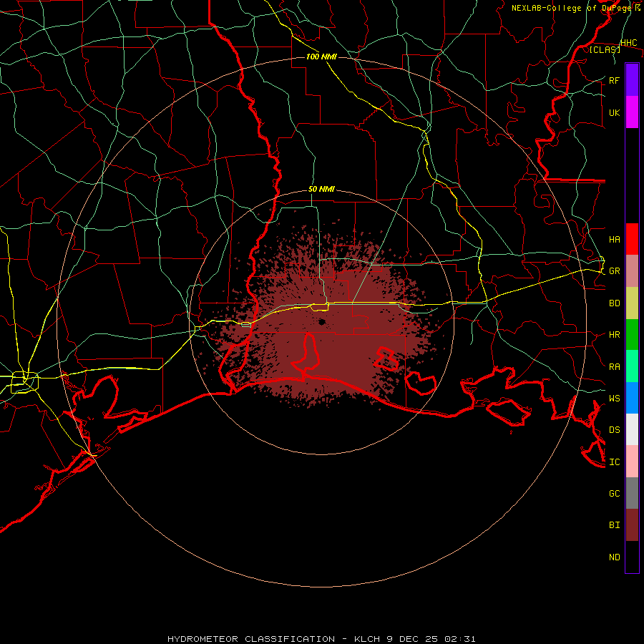This screenshot has width=644, height=644.
Task: Pick the HR green legend swatch
Action: 632,335
